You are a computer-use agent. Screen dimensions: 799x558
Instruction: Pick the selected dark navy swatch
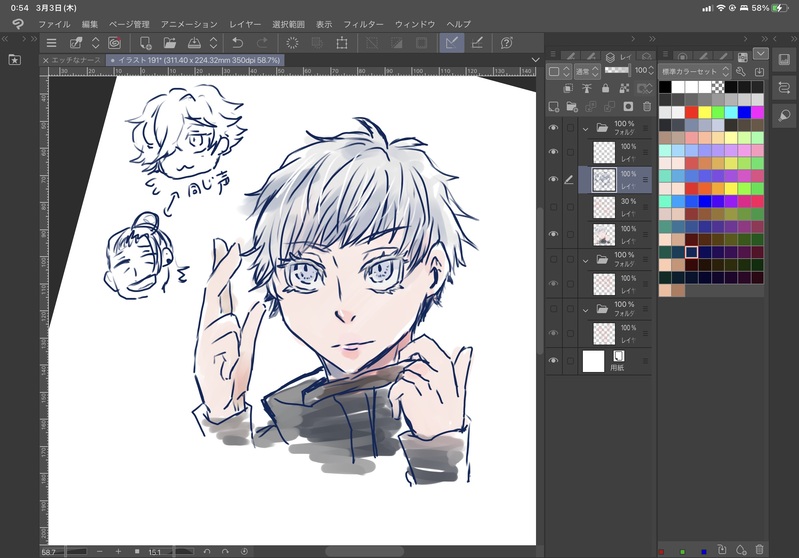(x=691, y=252)
